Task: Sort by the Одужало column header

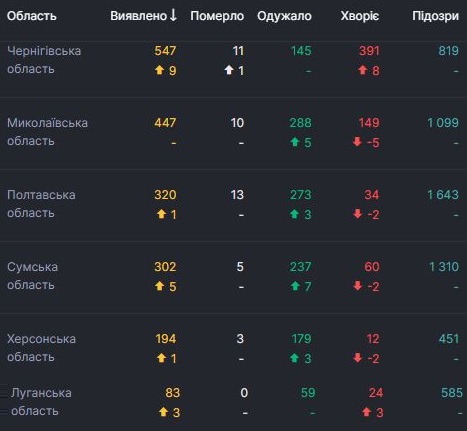Action: [284, 16]
